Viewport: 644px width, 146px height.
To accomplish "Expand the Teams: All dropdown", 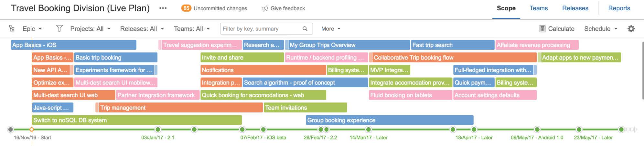I will pos(192,29).
